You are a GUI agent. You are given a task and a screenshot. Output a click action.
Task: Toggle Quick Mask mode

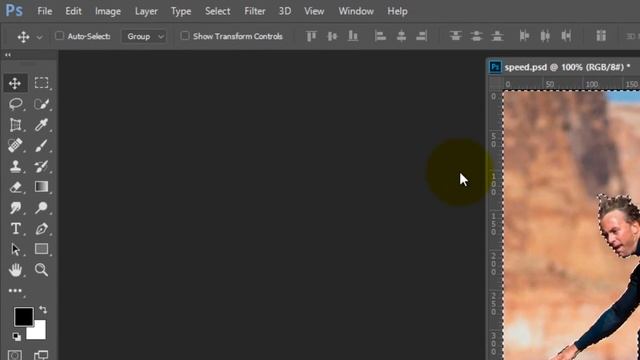(x=15, y=355)
